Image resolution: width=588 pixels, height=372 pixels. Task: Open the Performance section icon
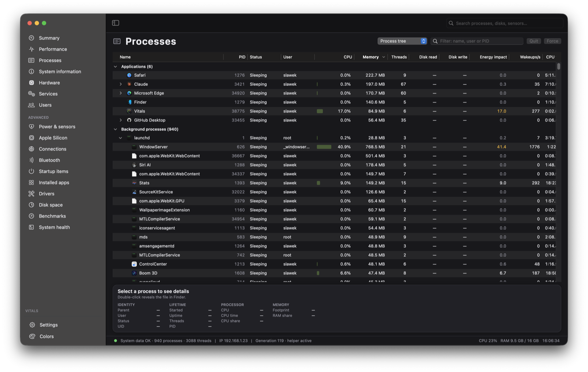pos(32,49)
